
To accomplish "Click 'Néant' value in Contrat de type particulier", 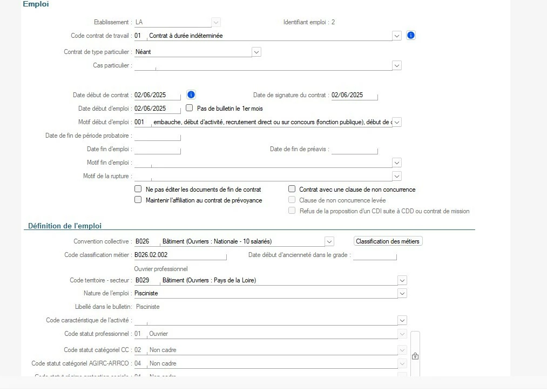I will click(x=143, y=52).
